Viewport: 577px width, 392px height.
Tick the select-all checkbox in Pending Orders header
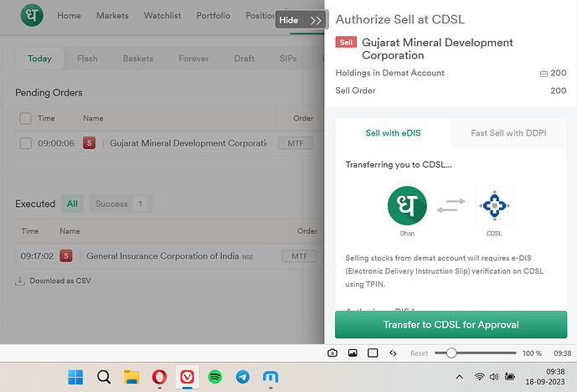pos(25,118)
